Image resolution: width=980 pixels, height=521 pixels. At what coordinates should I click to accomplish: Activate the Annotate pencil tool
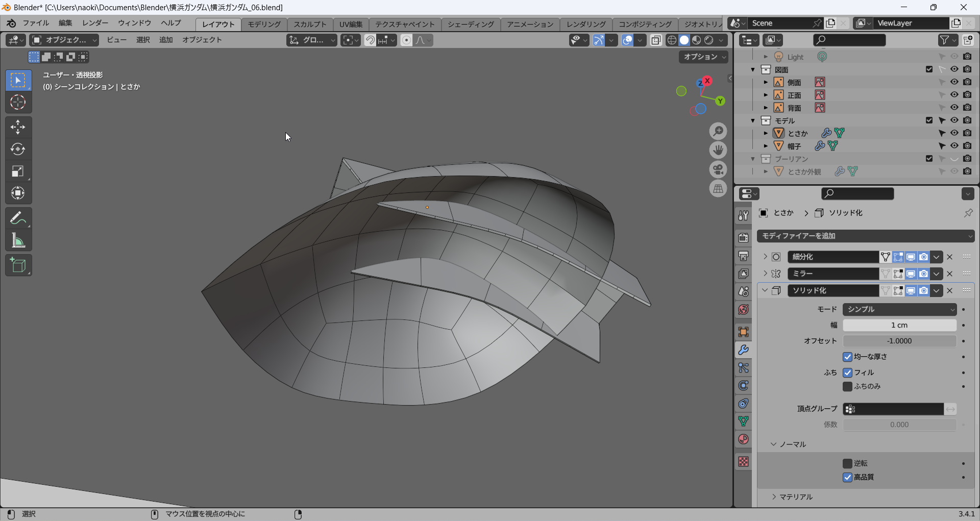tap(18, 218)
